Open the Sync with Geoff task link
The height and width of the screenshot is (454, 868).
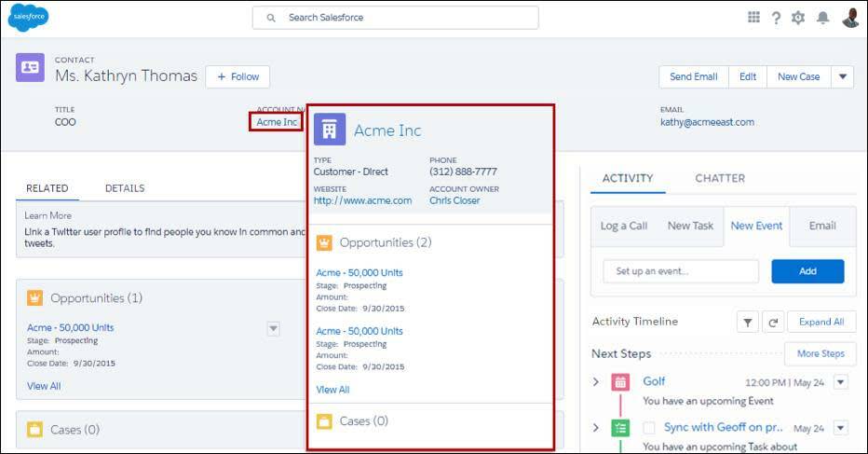(x=723, y=427)
